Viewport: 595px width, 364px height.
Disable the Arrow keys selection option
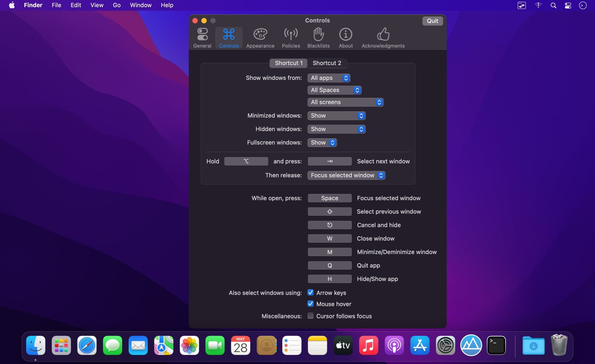click(310, 292)
